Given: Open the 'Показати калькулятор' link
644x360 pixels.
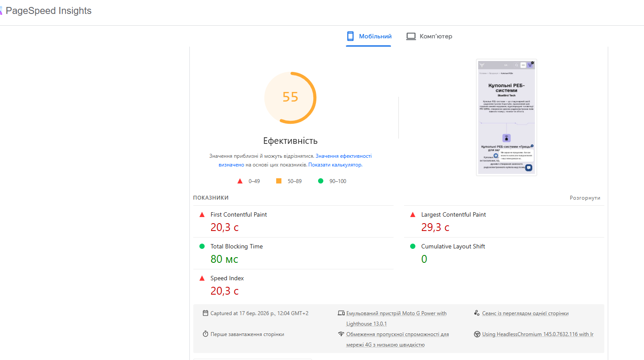Looking at the screenshot, I should pyautogui.click(x=335, y=165).
